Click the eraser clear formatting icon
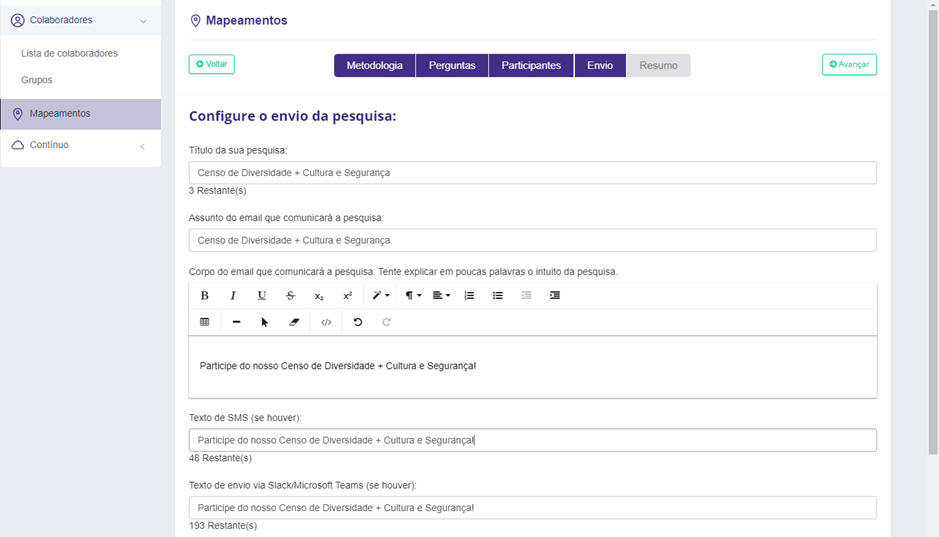 [294, 322]
